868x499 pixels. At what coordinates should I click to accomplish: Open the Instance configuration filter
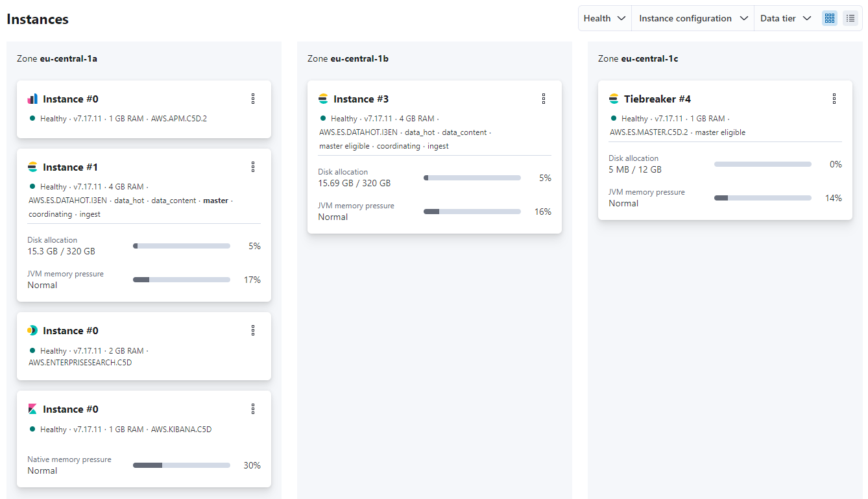[x=693, y=18]
